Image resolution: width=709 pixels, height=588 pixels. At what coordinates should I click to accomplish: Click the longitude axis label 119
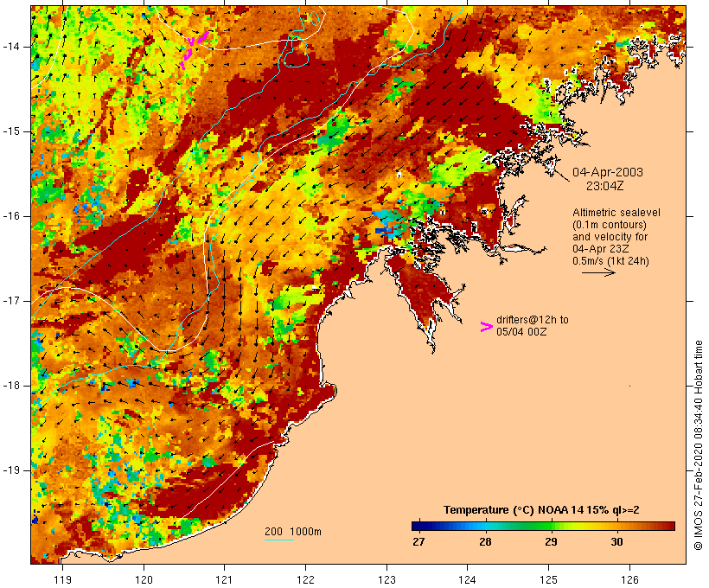point(63,579)
